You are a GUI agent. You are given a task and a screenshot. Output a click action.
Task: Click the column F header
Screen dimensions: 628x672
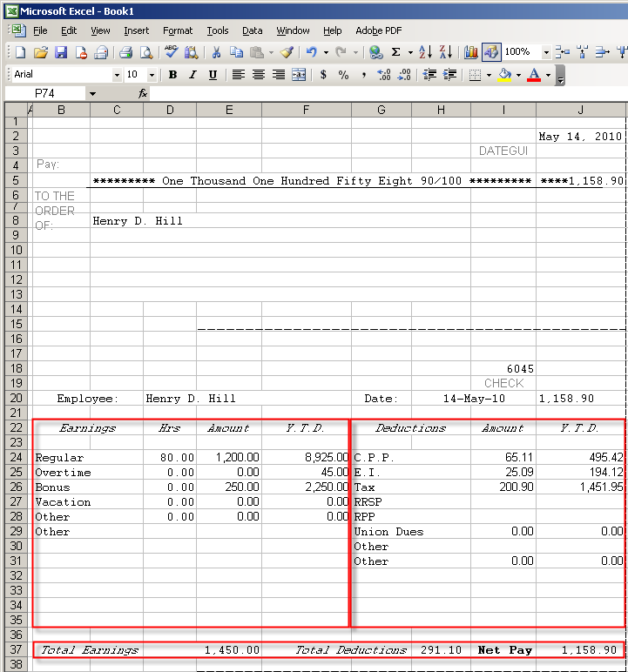coord(307,110)
